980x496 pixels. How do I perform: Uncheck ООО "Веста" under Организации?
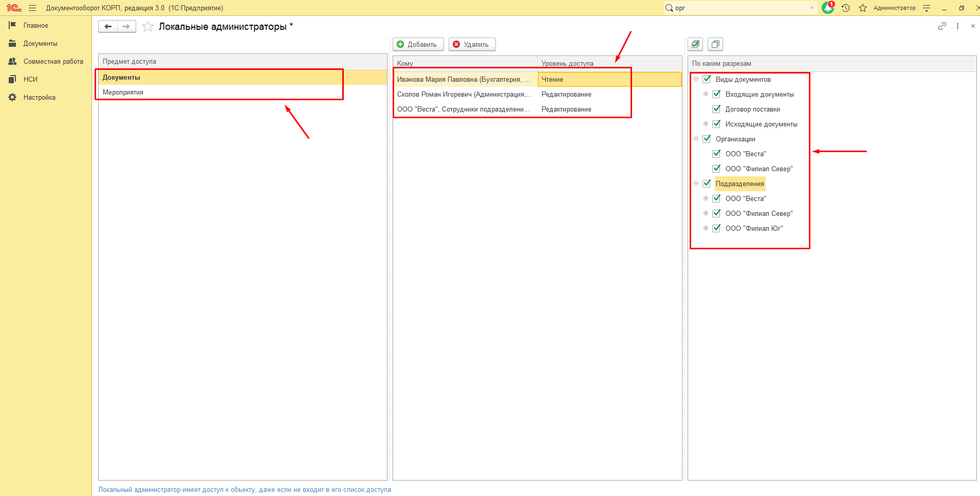pos(716,154)
